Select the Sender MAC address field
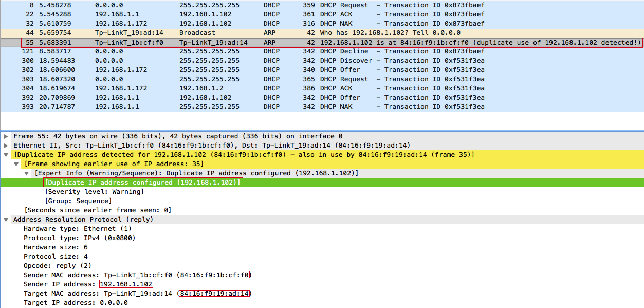Viewport: 644px width, 308px height. pyautogui.click(x=138, y=275)
